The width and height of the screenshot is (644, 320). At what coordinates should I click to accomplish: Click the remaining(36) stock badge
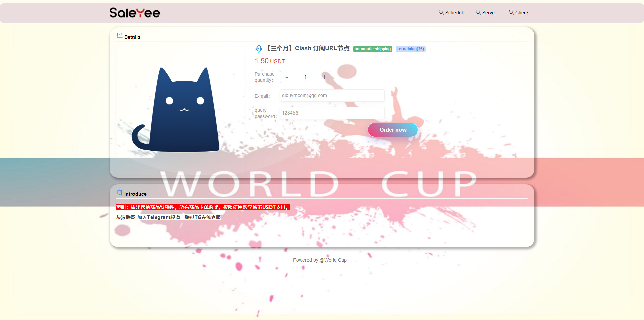[x=411, y=49]
